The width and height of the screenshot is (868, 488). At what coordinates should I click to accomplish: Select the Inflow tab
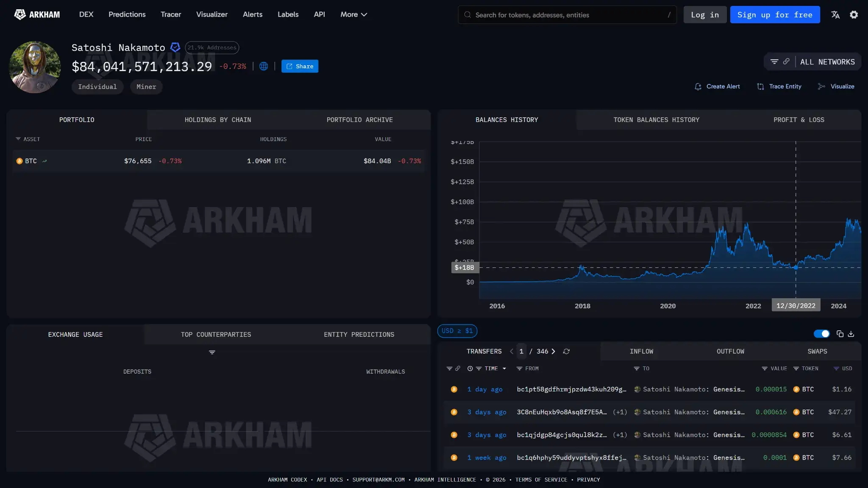[x=641, y=352]
